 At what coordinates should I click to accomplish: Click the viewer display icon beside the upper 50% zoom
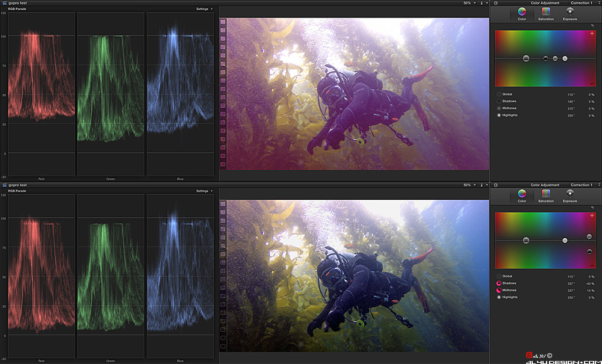tap(482, 3)
